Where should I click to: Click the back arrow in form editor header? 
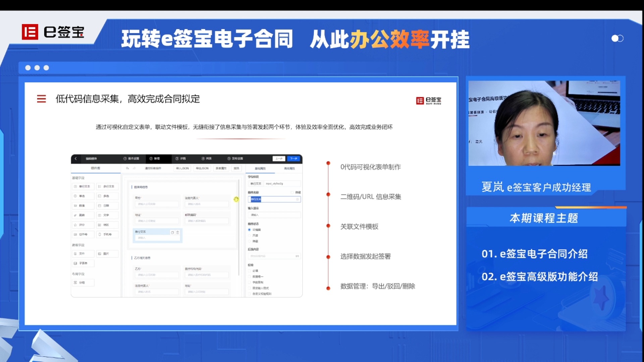tap(76, 159)
